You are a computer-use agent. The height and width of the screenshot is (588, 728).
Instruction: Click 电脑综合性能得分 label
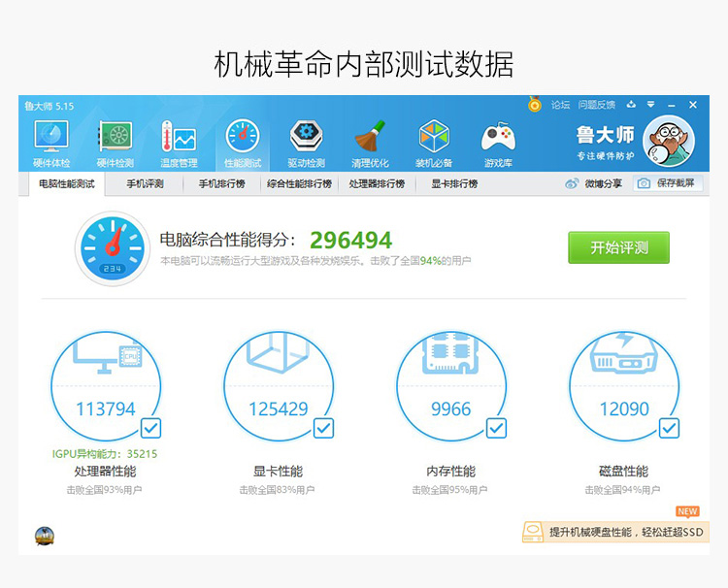[227, 240]
